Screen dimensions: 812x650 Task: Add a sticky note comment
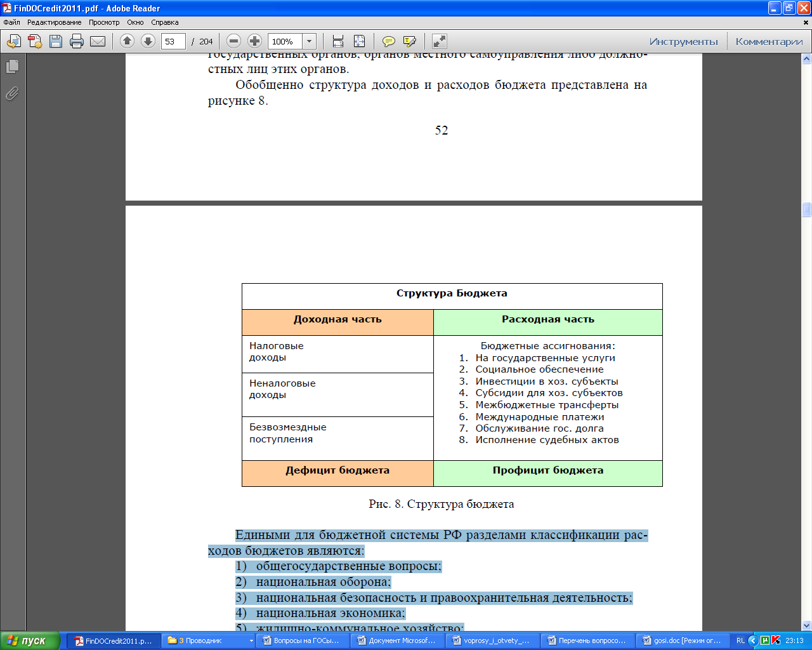click(x=389, y=41)
